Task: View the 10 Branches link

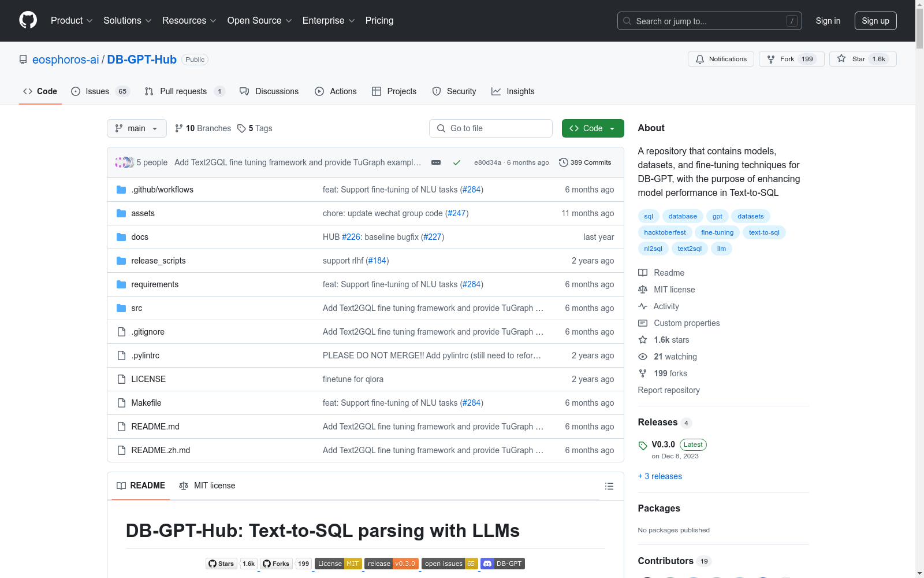Action: [203, 128]
